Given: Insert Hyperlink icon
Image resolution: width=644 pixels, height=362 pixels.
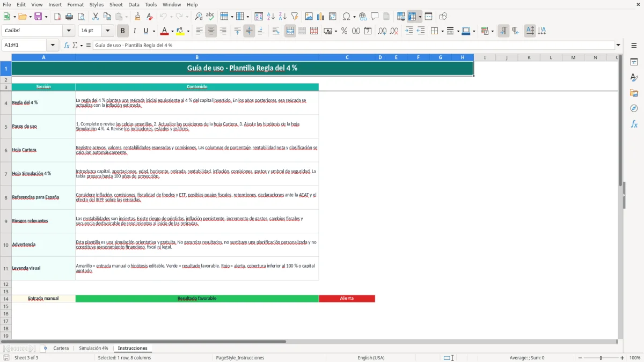Looking at the screenshot, I should tap(363, 17).
